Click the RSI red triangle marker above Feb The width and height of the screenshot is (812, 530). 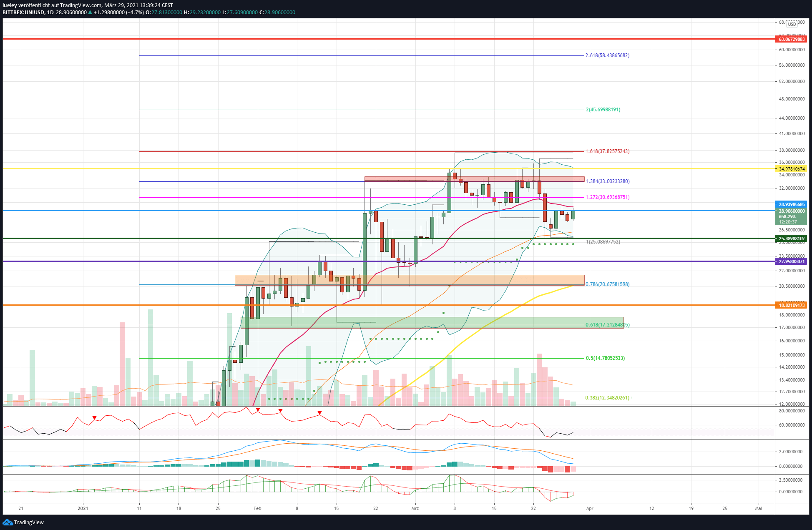coord(258,410)
